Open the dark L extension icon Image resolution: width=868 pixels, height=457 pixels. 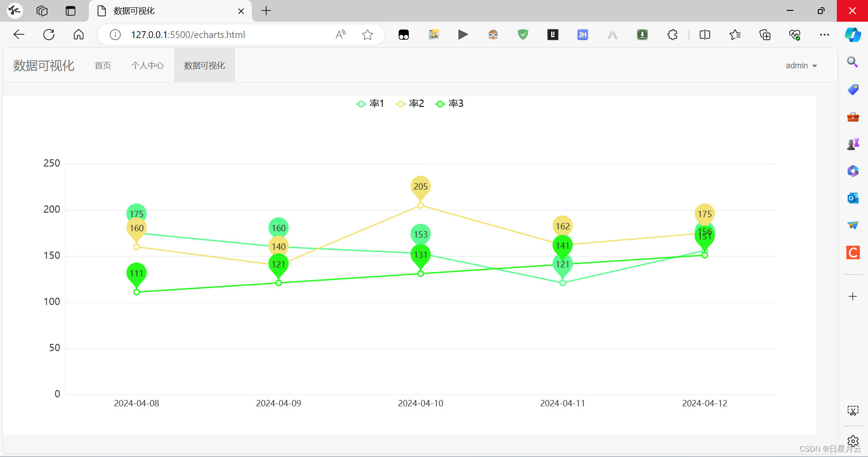(x=553, y=34)
